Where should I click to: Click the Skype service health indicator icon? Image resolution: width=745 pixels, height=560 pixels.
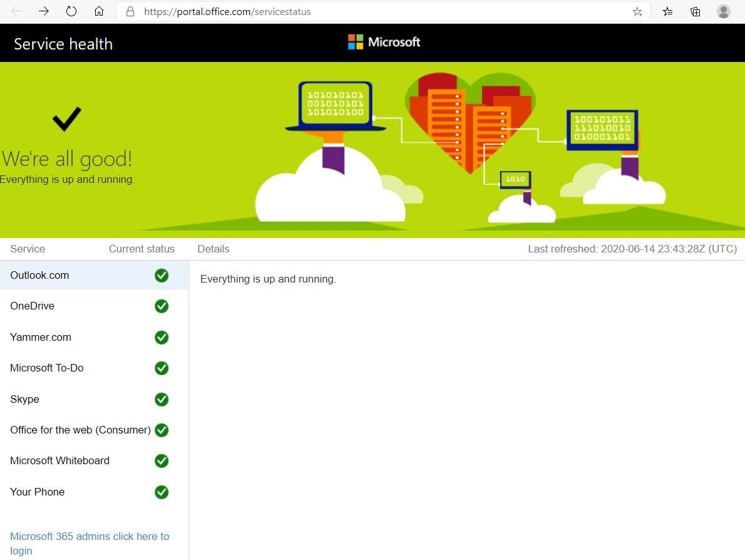[162, 400]
